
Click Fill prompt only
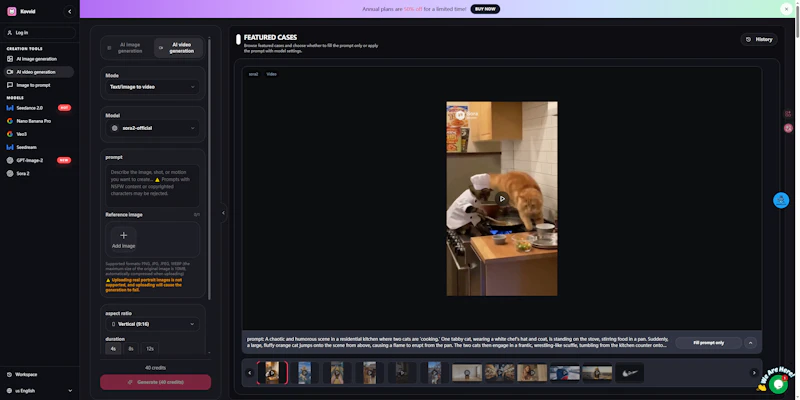tap(709, 343)
